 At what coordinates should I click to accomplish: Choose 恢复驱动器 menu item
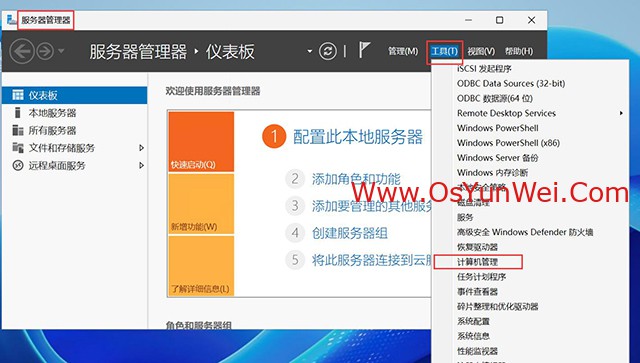tap(530, 247)
